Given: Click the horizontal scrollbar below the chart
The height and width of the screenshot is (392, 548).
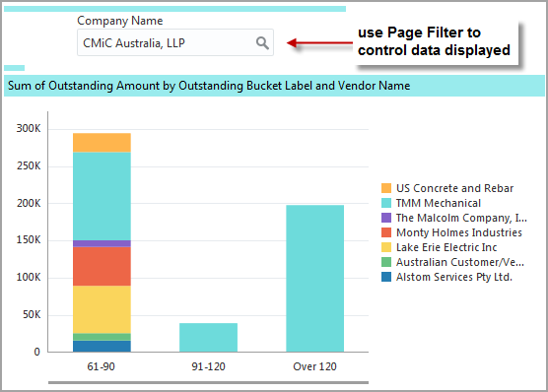Looking at the screenshot, I should [208, 382].
